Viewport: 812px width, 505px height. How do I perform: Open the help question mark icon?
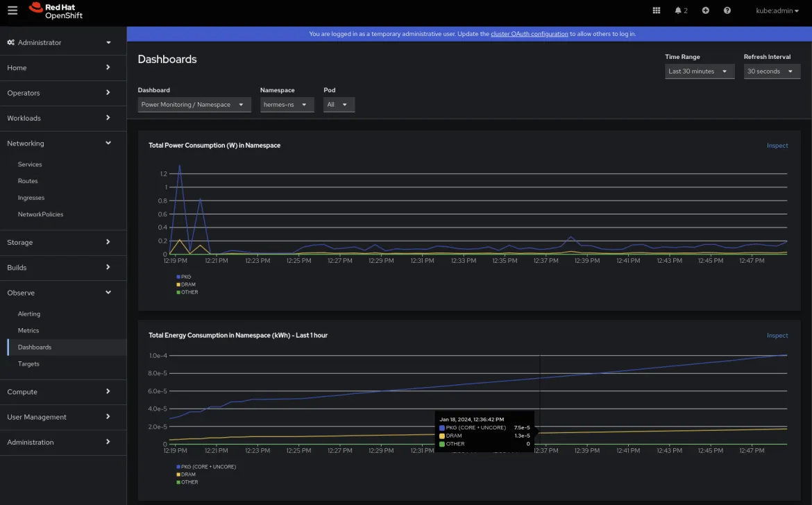[x=727, y=10]
